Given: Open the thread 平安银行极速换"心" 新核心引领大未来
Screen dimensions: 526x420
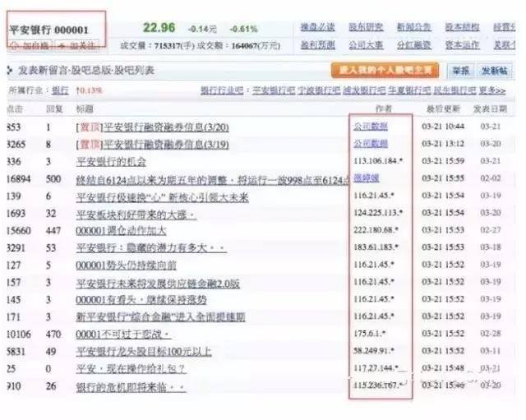Looking at the screenshot, I should tap(163, 197).
